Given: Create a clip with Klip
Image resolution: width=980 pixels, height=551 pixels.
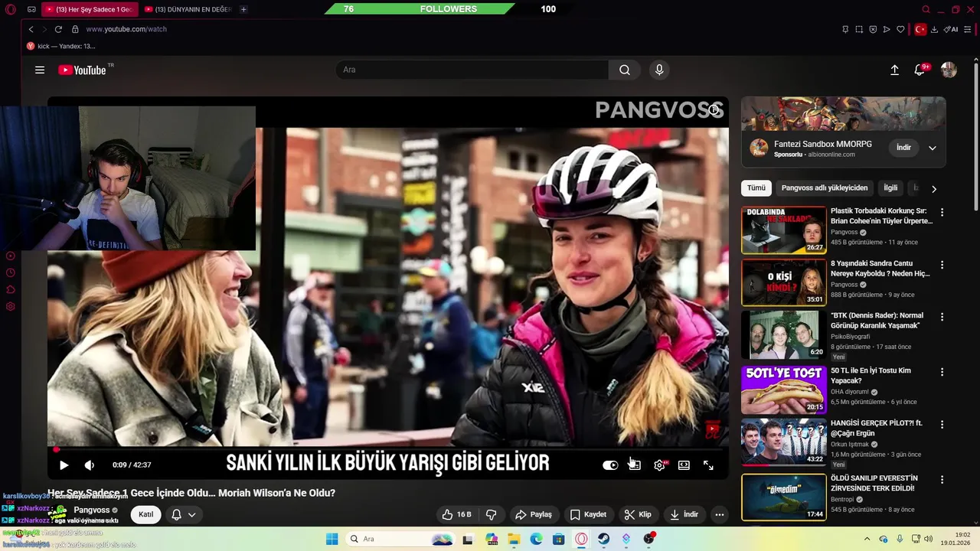Looking at the screenshot, I should point(638,514).
